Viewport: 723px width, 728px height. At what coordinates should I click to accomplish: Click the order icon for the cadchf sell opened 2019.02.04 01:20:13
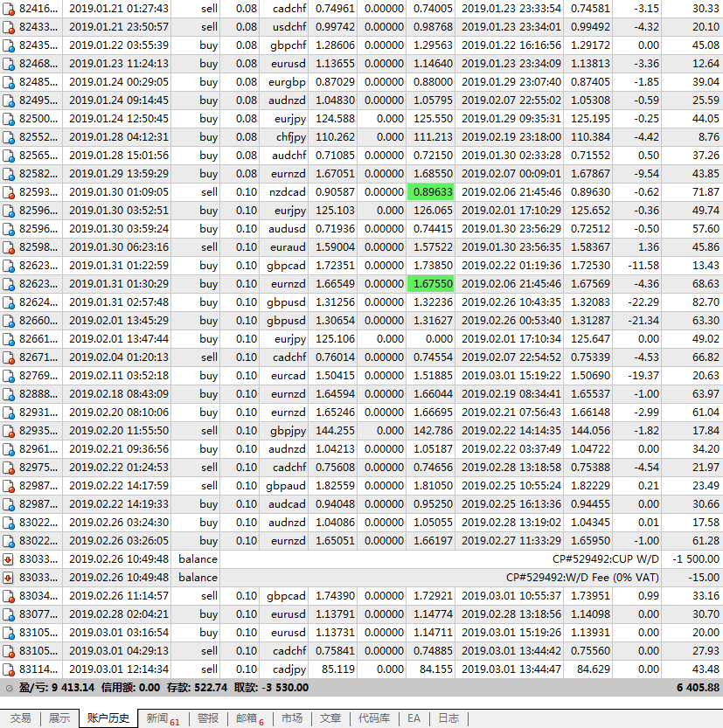(x=9, y=357)
